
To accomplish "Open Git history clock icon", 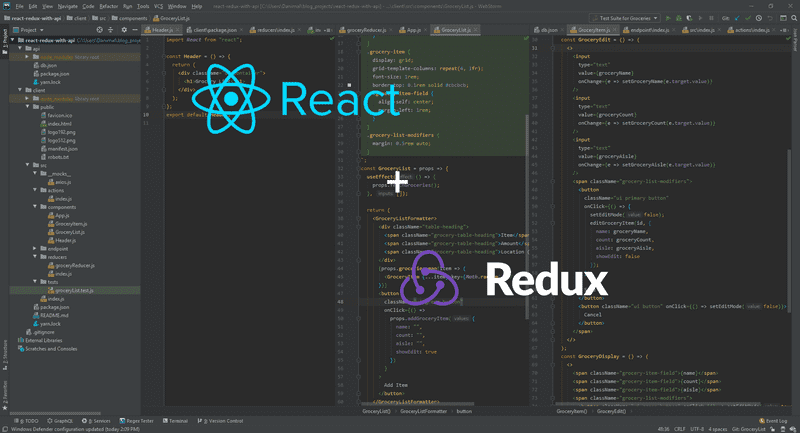I will click(759, 18).
